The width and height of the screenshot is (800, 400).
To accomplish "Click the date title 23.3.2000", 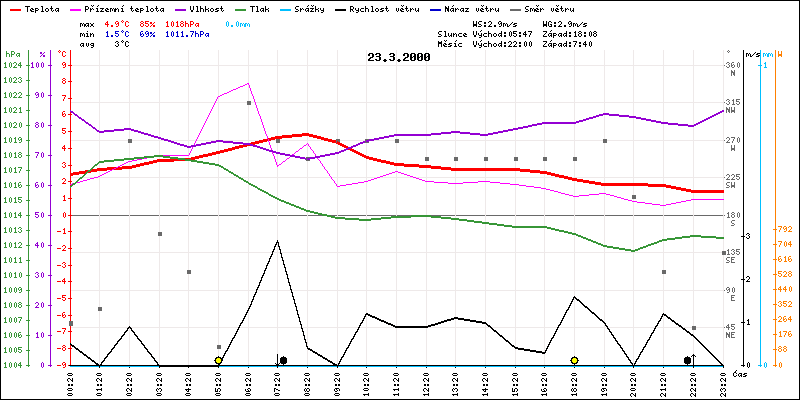I will [x=399, y=57].
